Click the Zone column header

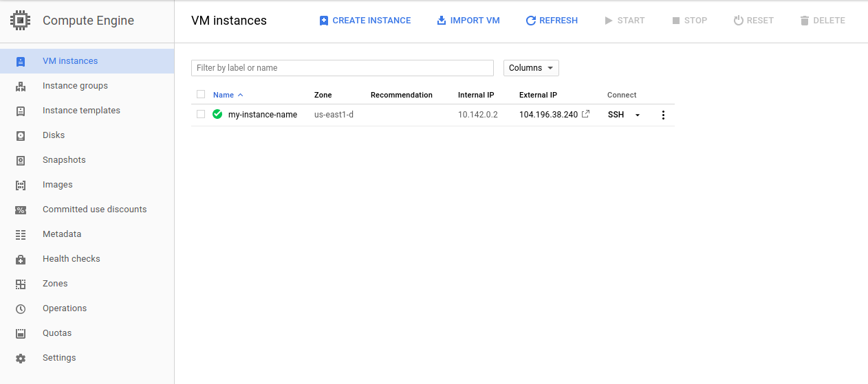[323, 95]
